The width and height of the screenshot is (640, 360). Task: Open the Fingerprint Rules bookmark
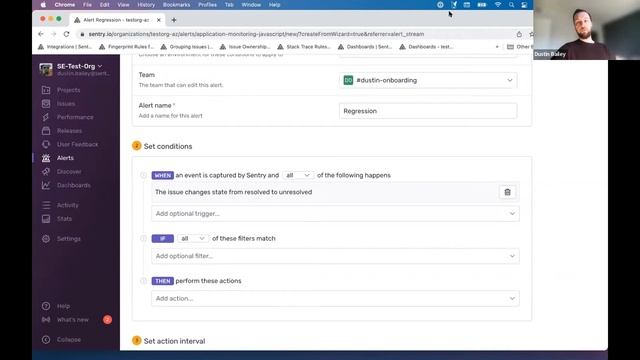tap(127, 47)
